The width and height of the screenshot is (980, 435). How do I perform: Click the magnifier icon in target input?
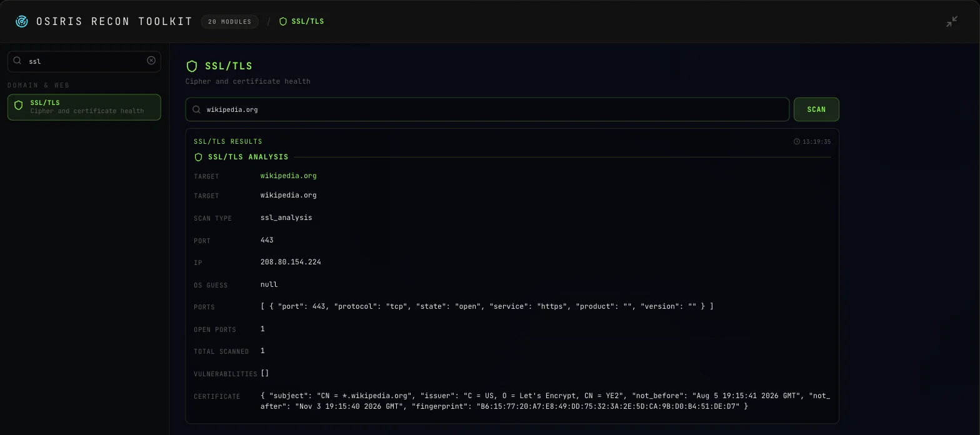(197, 109)
